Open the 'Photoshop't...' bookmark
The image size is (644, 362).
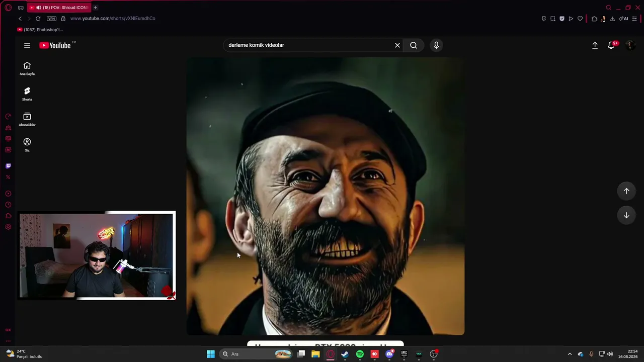pyautogui.click(x=40, y=30)
